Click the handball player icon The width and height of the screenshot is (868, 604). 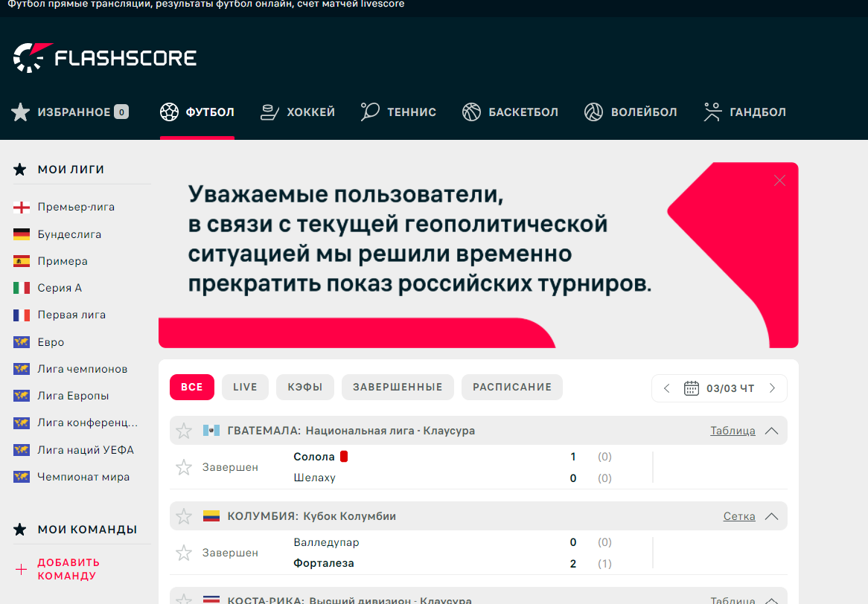tap(712, 112)
